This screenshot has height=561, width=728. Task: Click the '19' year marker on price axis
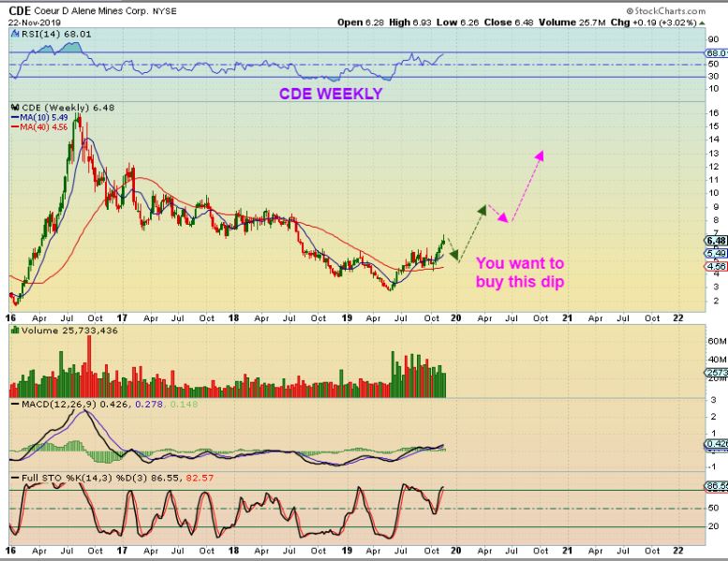pos(347,317)
